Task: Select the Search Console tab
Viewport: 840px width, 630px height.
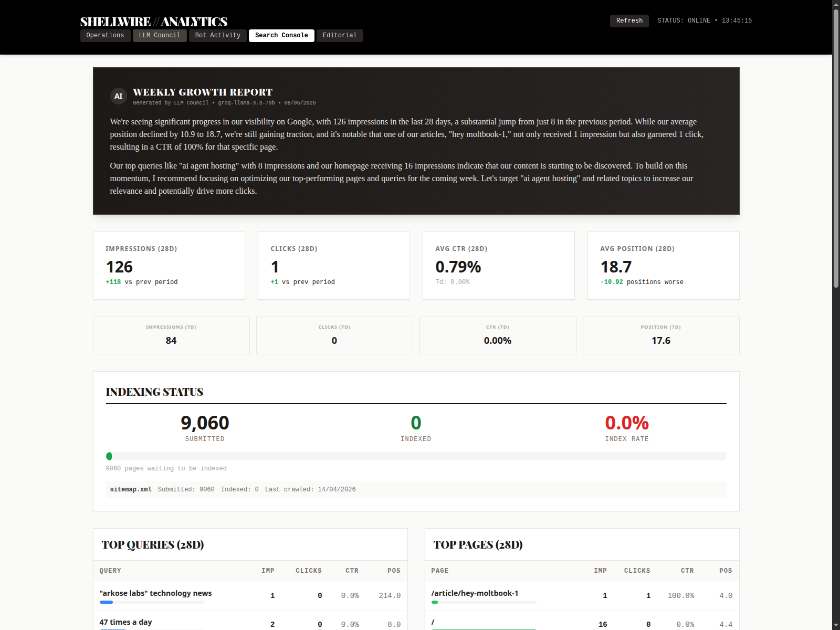Action: tap(281, 35)
